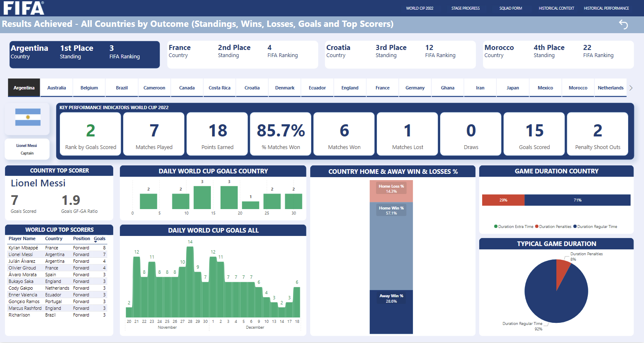This screenshot has width=644, height=343.
Task: Select the Kylian Mbappé table row
Action: 57,248
